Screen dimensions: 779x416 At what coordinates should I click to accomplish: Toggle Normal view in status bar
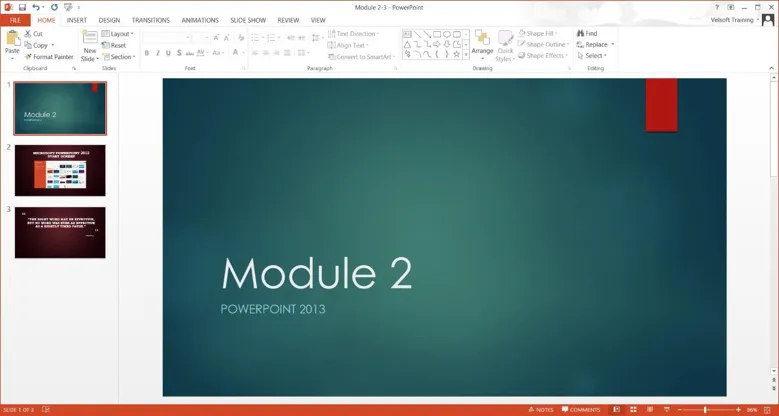coord(617,410)
